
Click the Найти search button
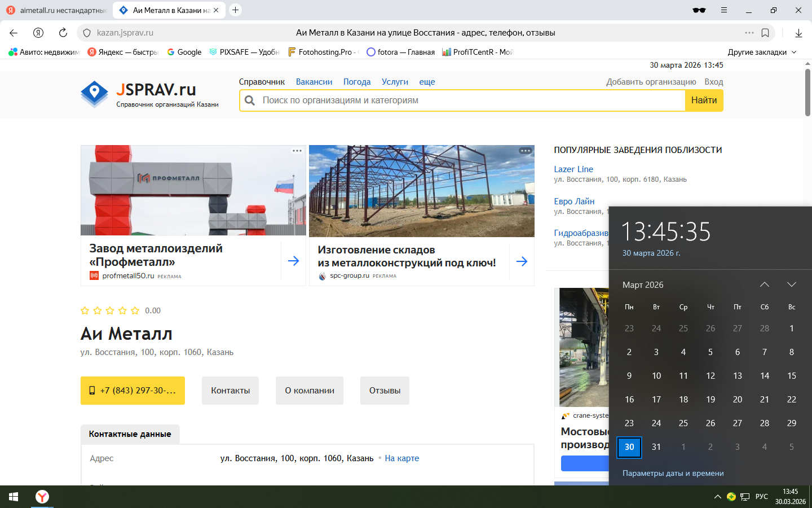pos(704,100)
